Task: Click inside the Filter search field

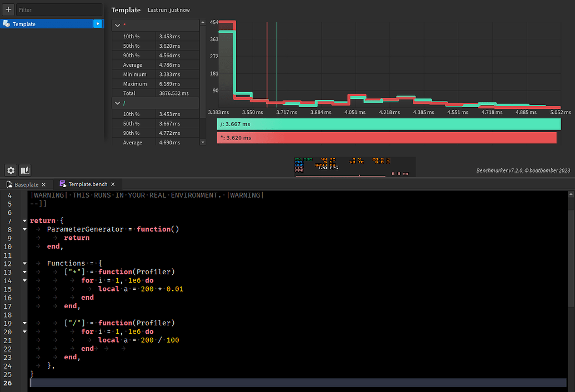Action: click(x=59, y=9)
